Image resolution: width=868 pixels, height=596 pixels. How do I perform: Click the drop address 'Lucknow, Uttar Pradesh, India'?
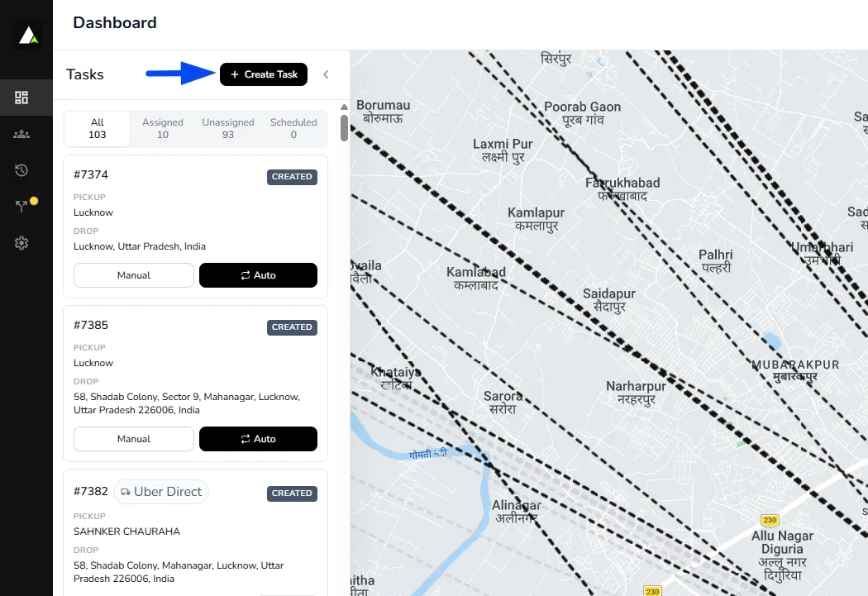[x=140, y=246]
